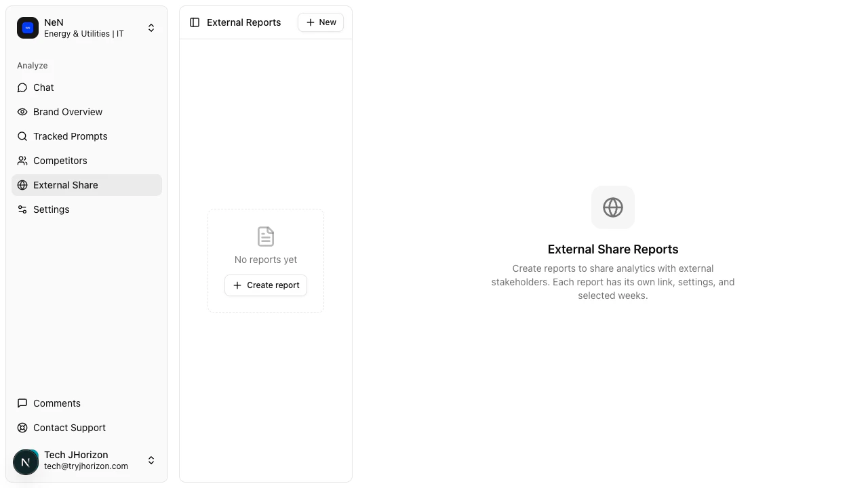Select the External Share globe icon
This screenshot has height=488, width=868.
(22, 185)
